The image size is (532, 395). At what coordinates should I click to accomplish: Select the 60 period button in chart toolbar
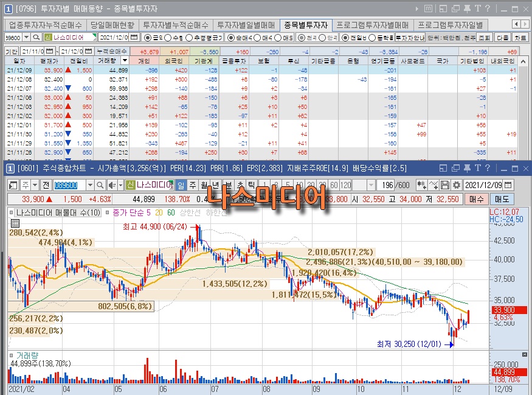[x=334, y=185]
